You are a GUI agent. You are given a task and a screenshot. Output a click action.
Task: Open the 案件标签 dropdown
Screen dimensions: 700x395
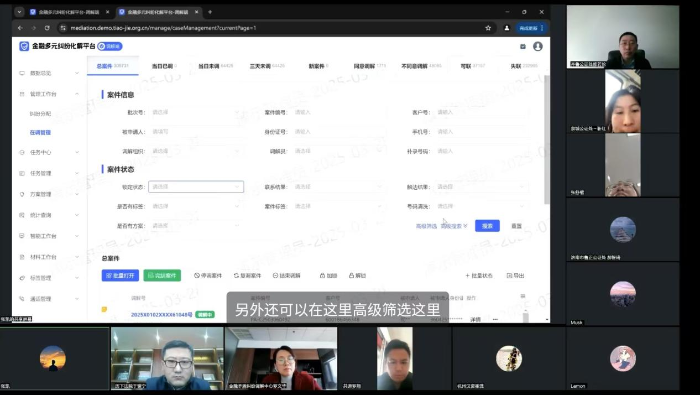coord(339,206)
